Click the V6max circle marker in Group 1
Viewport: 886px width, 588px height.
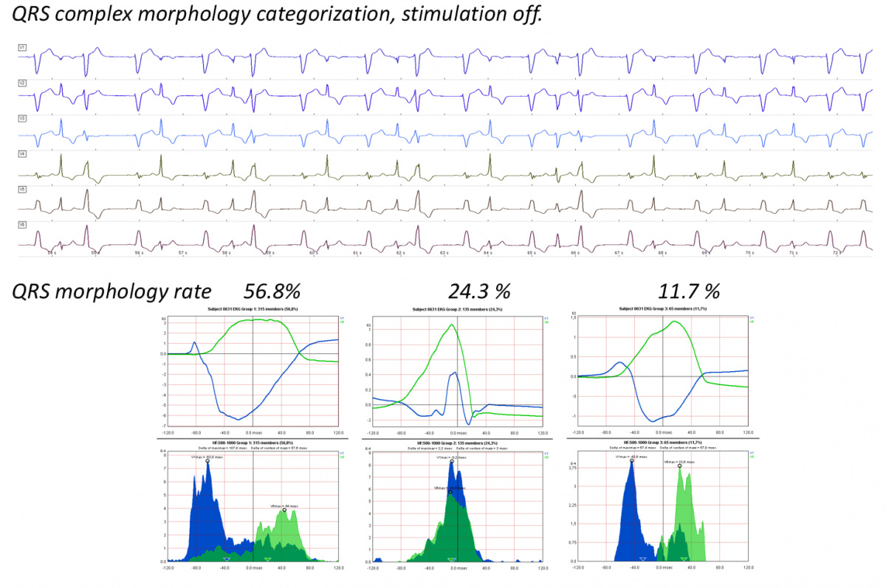(x=284, y=510)
